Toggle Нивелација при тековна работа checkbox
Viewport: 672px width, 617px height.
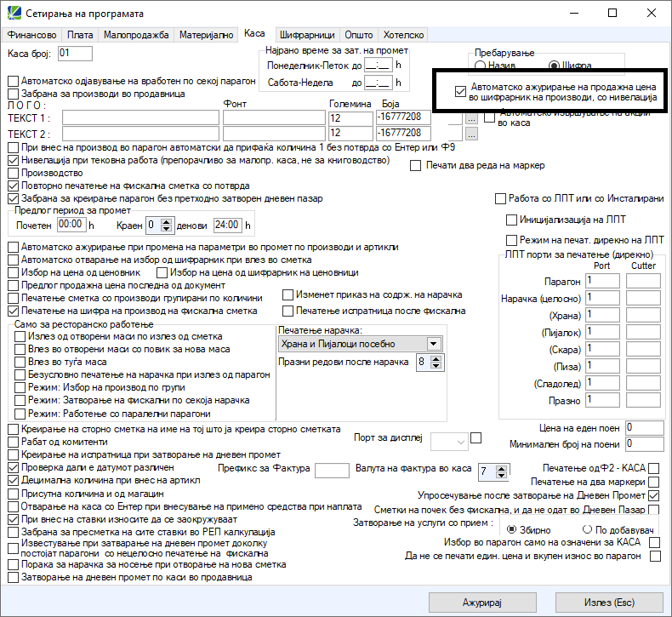[14, 160]
